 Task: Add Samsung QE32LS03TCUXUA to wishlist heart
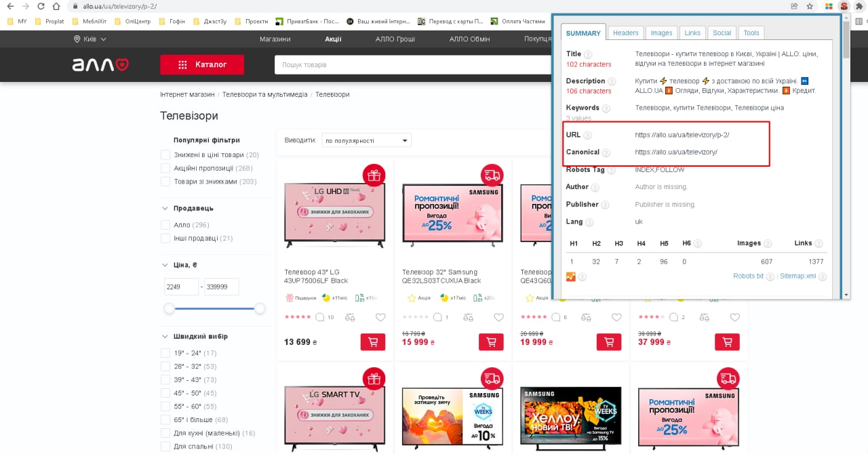pyautogui.click(x=498, y=317)
